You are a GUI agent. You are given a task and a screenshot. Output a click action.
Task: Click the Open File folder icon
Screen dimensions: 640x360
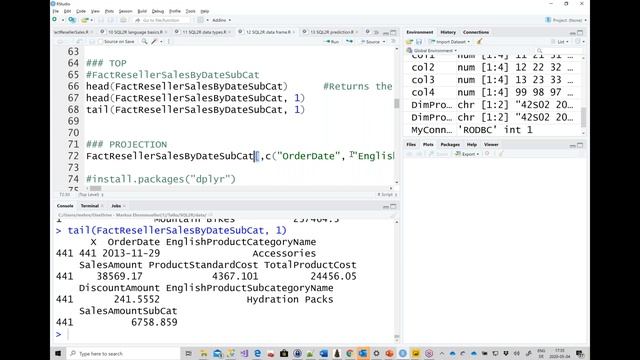coord(84,20)
